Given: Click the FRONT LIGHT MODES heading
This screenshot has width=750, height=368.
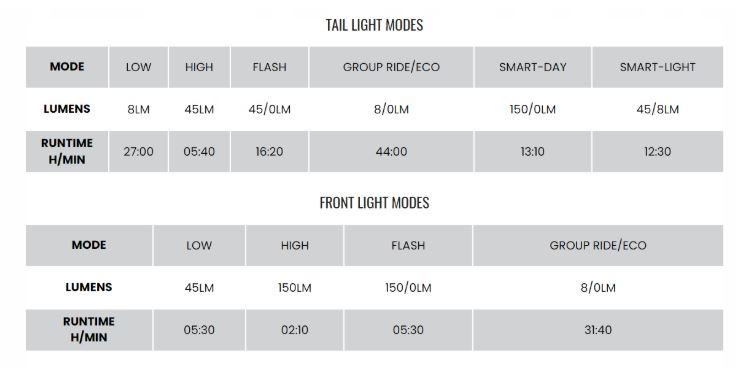Looking at the screenshot, I should pyautogui.click(x=375, y=203).
